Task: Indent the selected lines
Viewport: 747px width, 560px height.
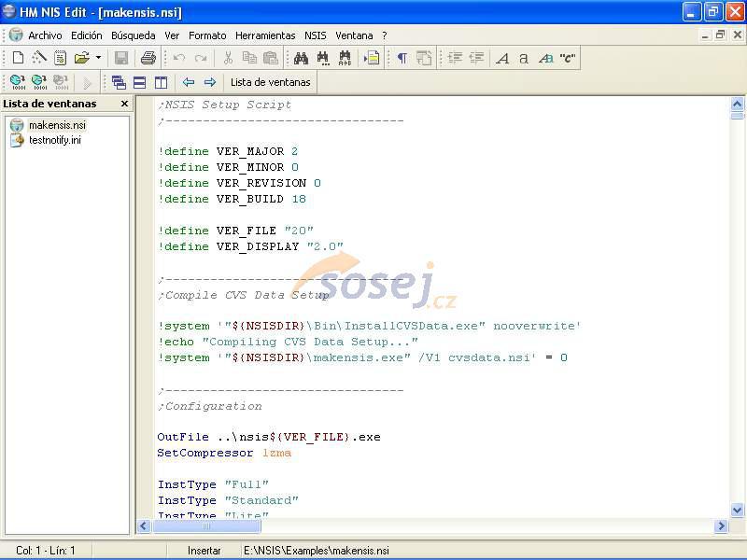Action: pos(455,58)
